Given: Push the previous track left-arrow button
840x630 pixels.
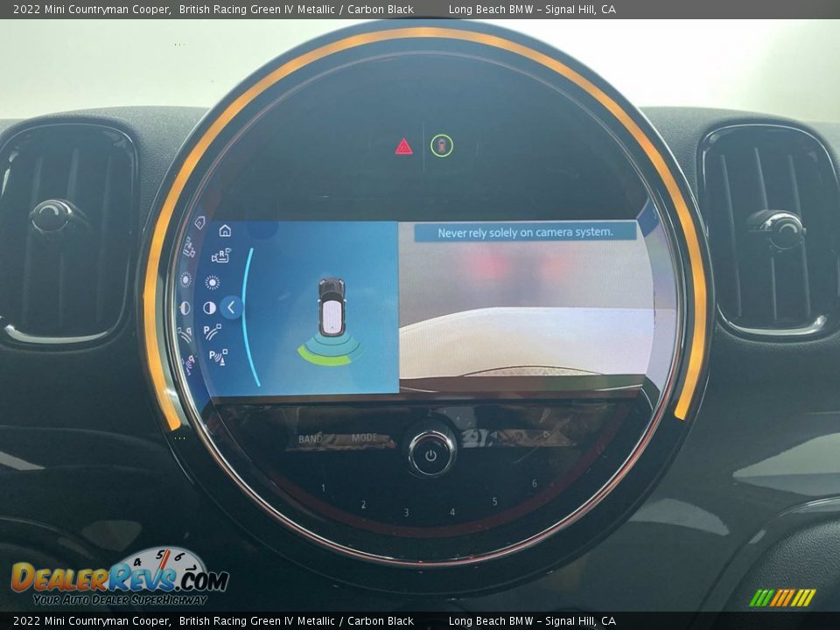Looking at the screenshot, I should tap(493, 435).
